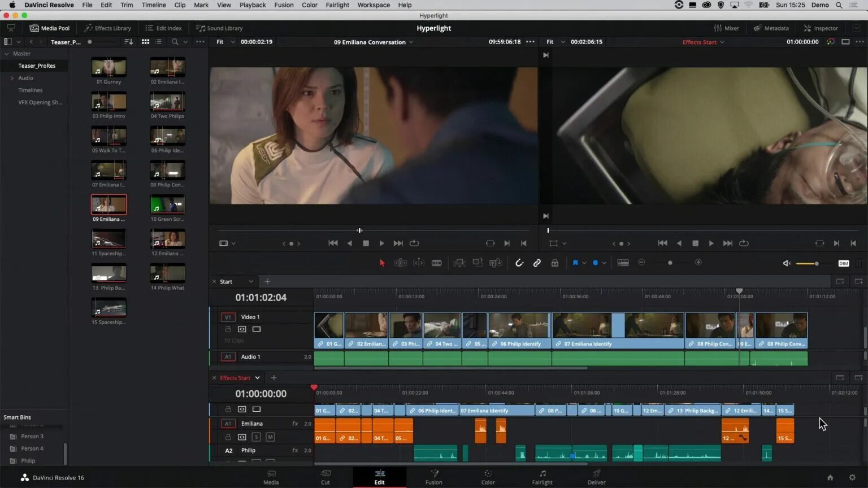Select the arrow Selection Mode tool

tap(382, 263)
